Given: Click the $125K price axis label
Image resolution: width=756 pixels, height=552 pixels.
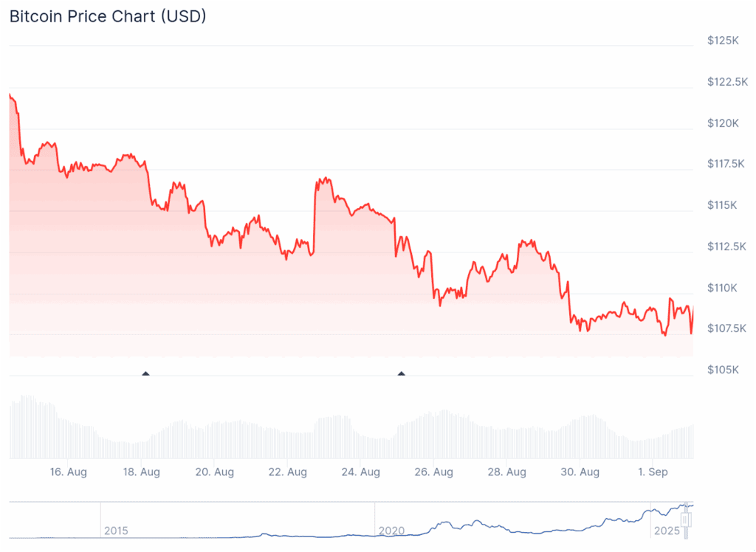Looking at the screenshot, I should [x=723, y=40].
